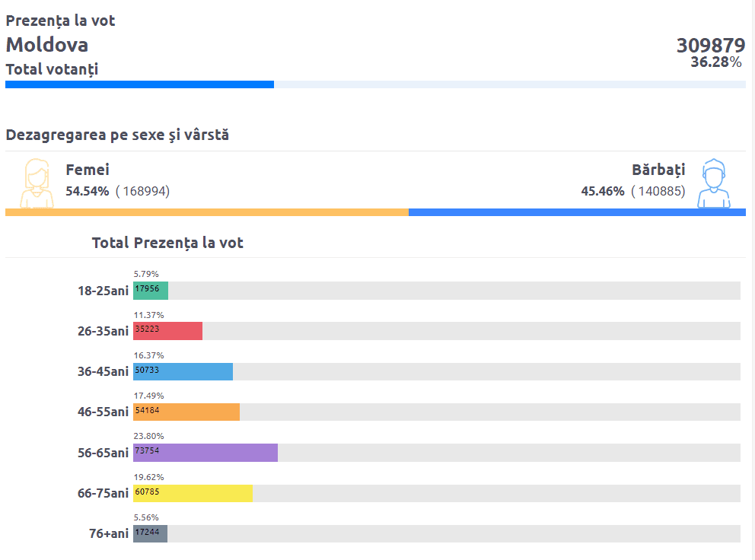Click the purple 56-65ani bar
The height and width of the screenshot is (560, 755).
pyautogui.click(x=205, y=452)
